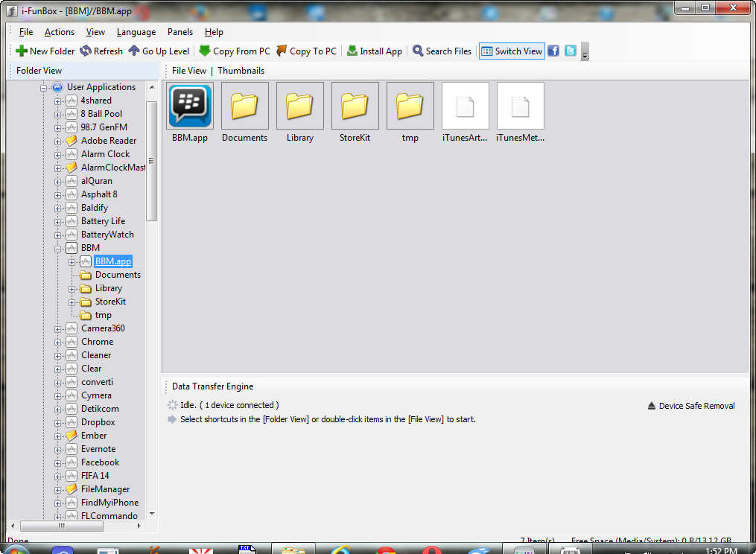The height and width of the screenshot is (554, 756).
Task: Click horizontal scrollbar right arrow
Action: tap(139, 526)
